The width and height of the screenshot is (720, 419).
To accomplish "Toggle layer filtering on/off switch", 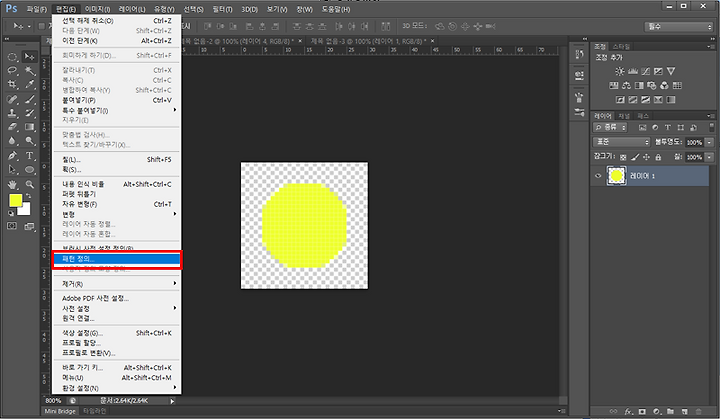I will click(x=712, y=127).
